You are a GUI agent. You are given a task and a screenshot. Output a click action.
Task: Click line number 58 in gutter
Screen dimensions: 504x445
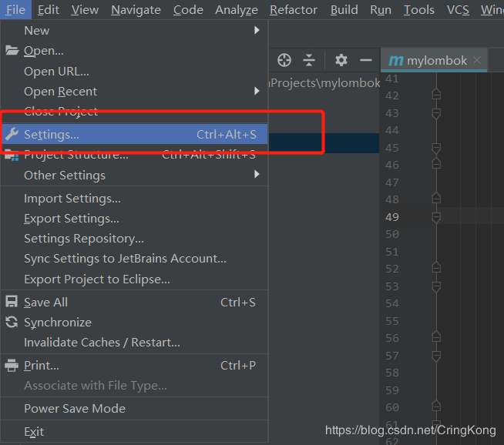click(392, 373)
